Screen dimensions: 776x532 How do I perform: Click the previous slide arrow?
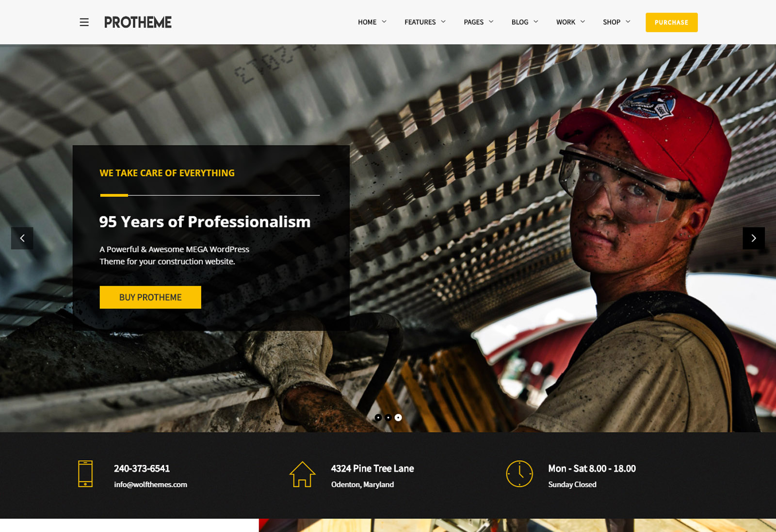(22, 238)
